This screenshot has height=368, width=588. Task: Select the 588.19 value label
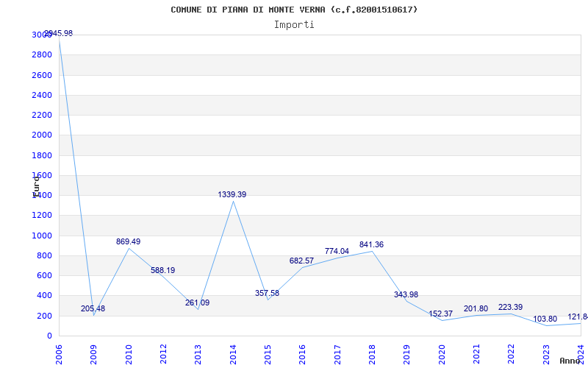coord(162,270)
